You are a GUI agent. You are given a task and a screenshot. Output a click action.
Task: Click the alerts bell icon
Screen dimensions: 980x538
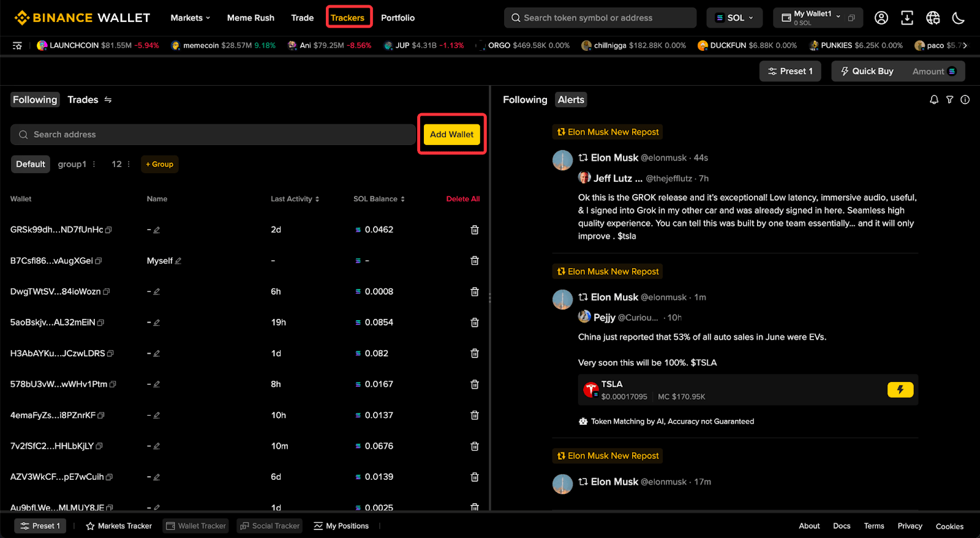tap(934, 100)
